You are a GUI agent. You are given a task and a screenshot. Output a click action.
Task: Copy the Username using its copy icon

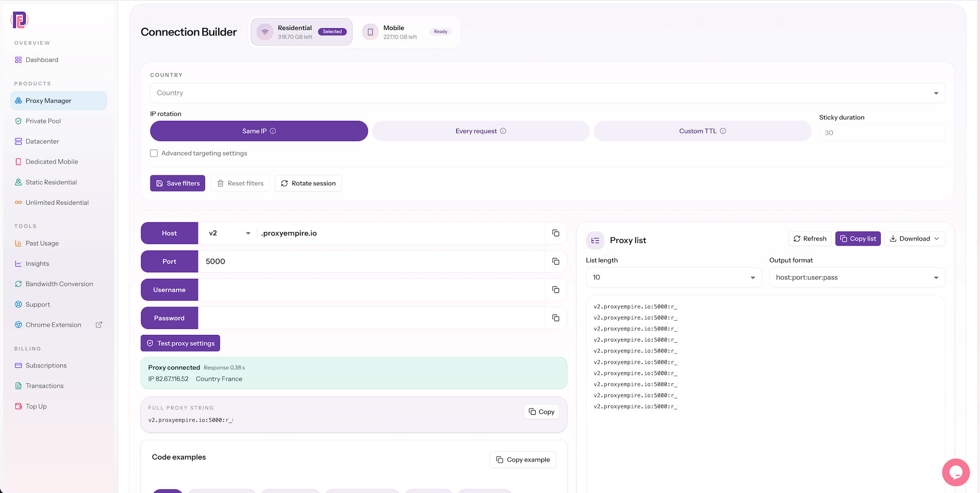[x=556, y=290]
